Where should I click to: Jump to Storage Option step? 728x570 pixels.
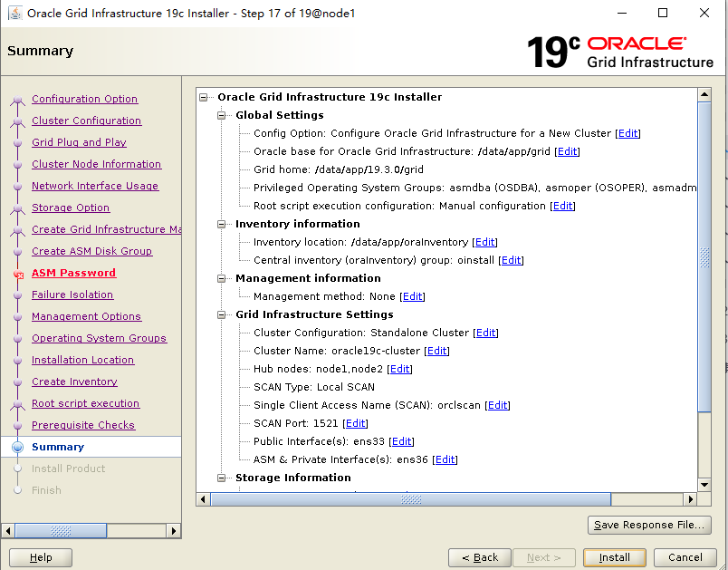(71, 208)
